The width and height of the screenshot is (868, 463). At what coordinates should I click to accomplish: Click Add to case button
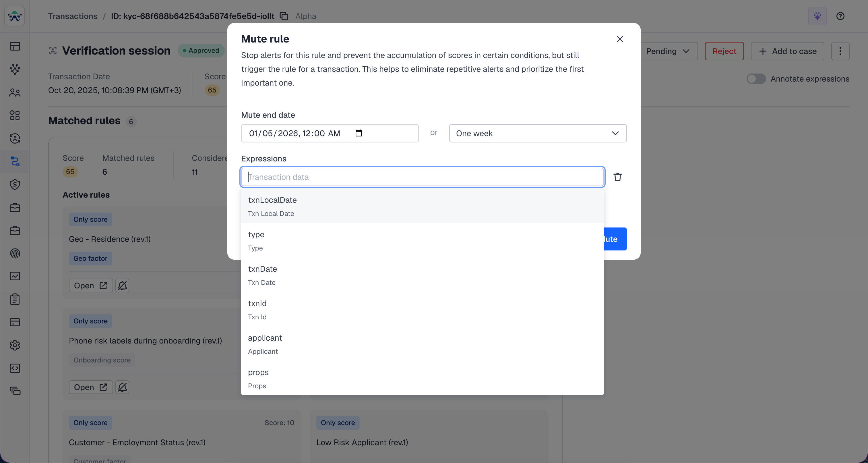(x=787, y=51)
